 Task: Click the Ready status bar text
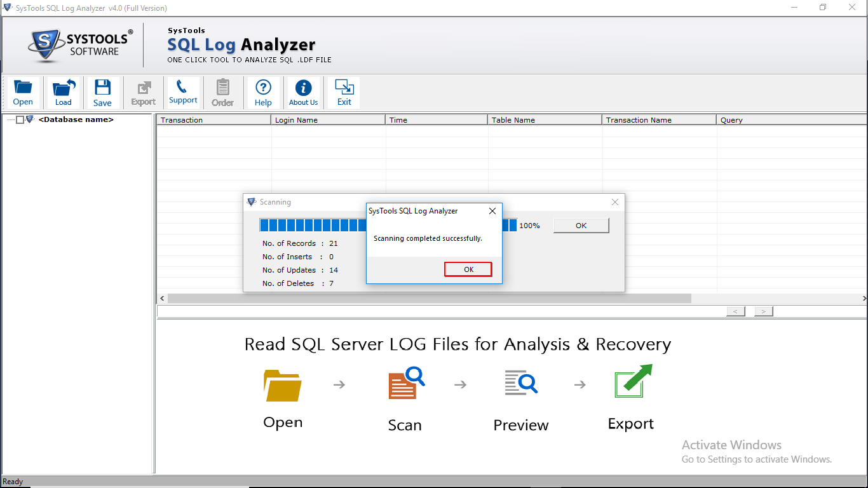click(x=13, y=482)
